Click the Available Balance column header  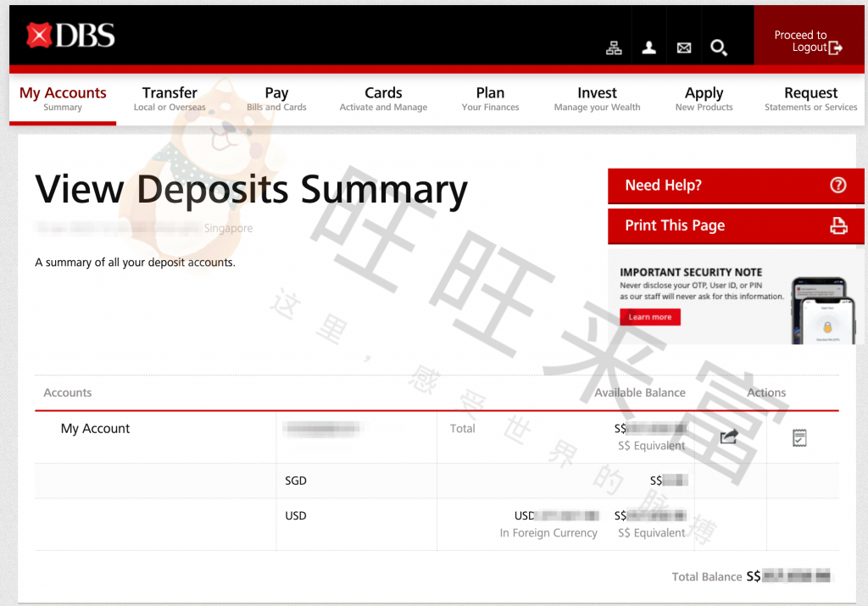[639, 392]
